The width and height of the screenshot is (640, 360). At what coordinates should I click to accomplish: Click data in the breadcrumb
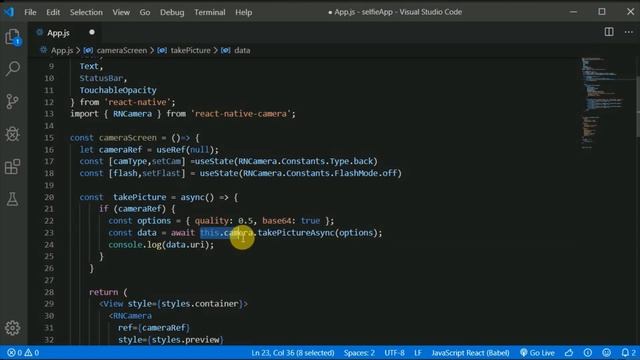242,51
